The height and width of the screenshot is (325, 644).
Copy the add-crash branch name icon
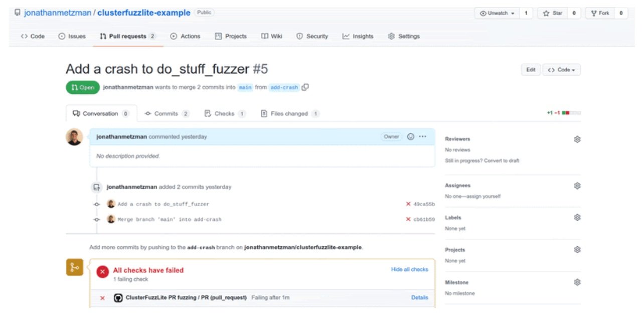coord(305,87)
